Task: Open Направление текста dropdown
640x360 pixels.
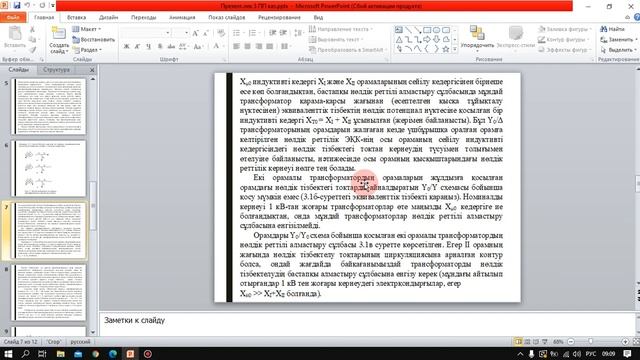Action: pyautogui.click(x=340, y=29)
